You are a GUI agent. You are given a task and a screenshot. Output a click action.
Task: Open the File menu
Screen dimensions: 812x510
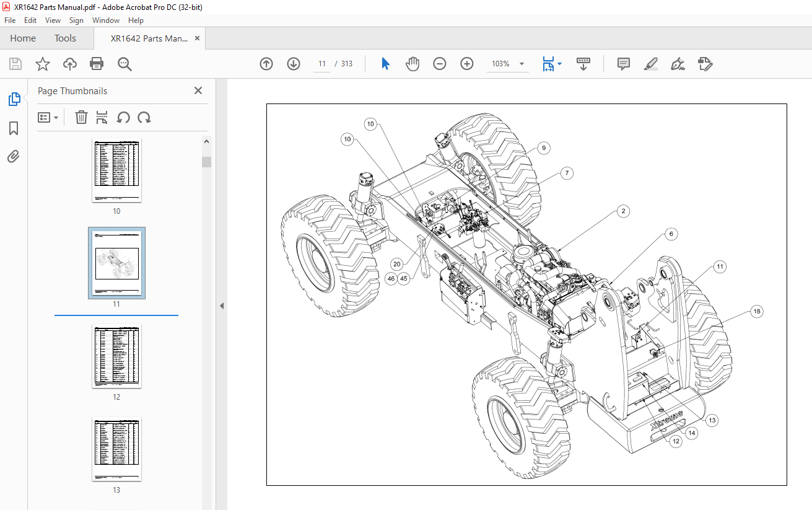[10, 20]
